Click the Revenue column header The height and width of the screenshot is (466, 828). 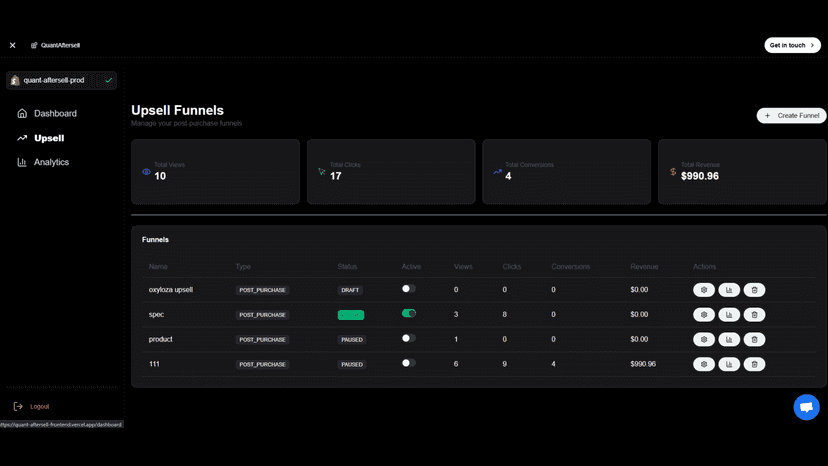tap(644, 267)
